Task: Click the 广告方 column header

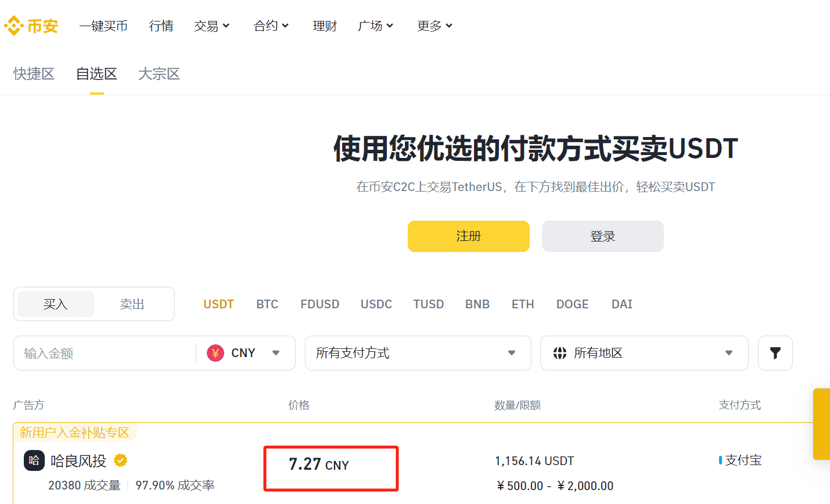Action: pyautogui.click(x=29, y=405)
